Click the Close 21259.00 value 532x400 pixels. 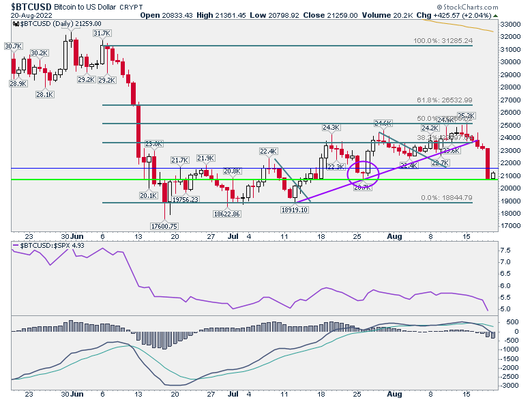pyautogui.click(x=331, y=15)
